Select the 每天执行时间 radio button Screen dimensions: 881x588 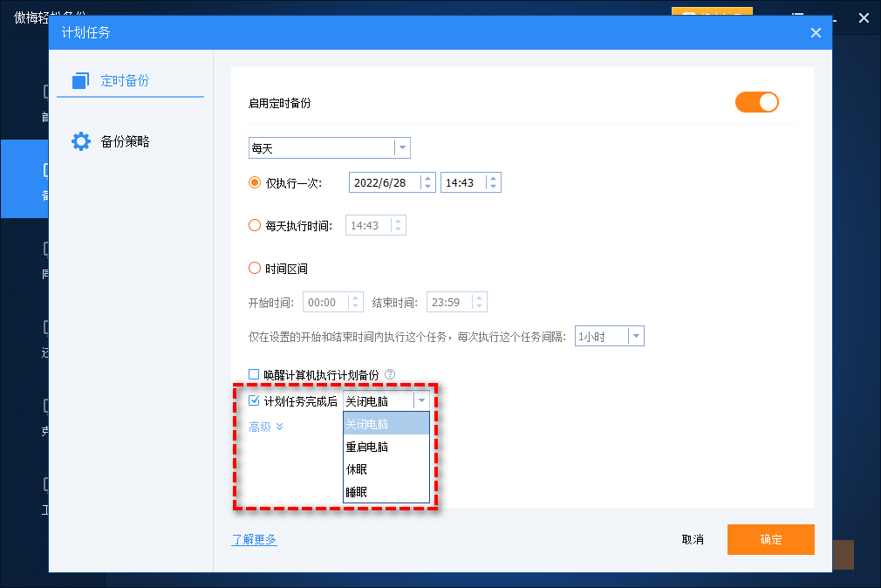255,225
